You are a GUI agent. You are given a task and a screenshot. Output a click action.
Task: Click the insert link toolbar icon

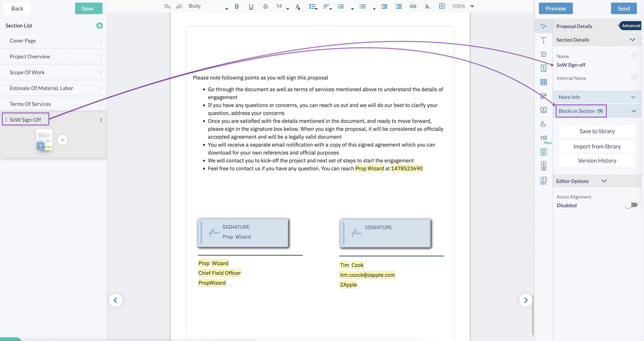413,7
